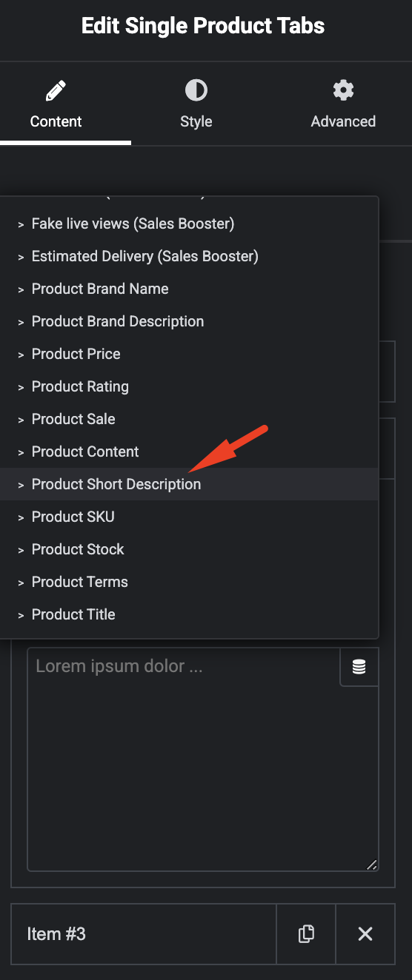Duplicate Item #3 with the copy icon
Image resolution: width=412 pixels, height=980 pixels.
click(x=306, y=934)
